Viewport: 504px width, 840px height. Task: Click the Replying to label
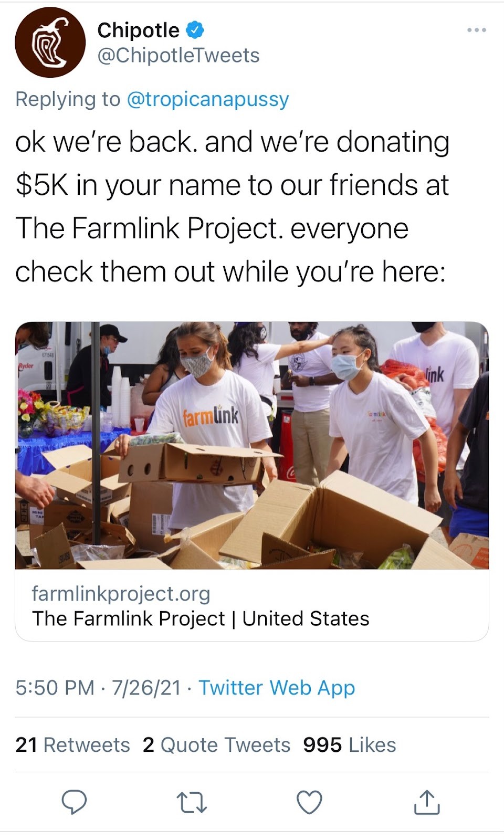point(68,99)
